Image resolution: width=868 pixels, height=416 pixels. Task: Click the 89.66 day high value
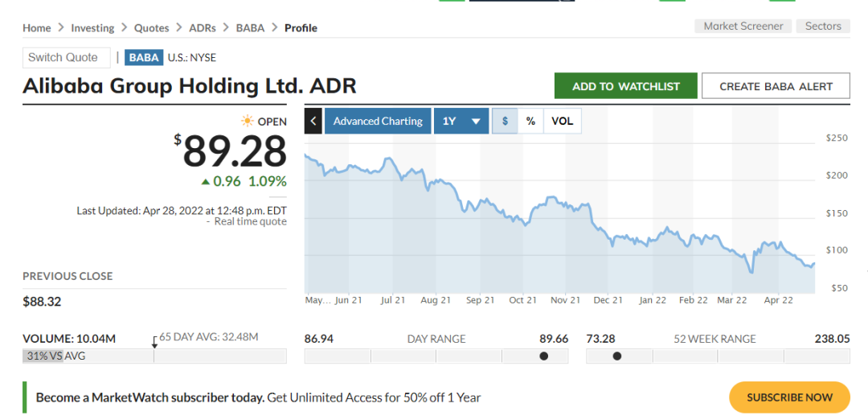click(554, 339)
